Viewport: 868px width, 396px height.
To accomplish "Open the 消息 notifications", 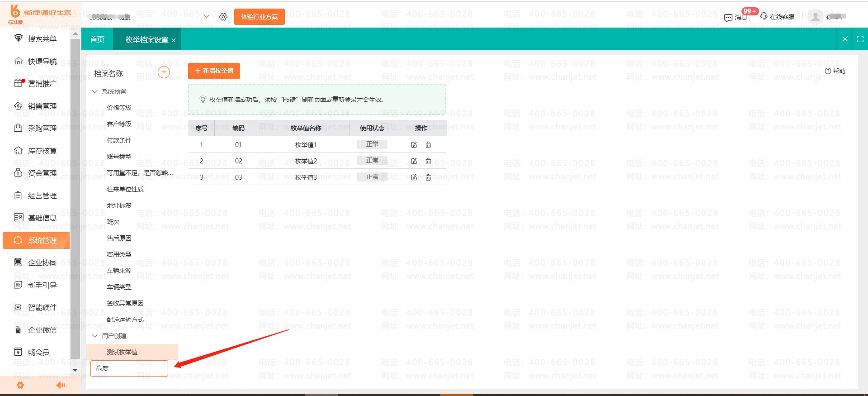I will click(x=736, y=17).
